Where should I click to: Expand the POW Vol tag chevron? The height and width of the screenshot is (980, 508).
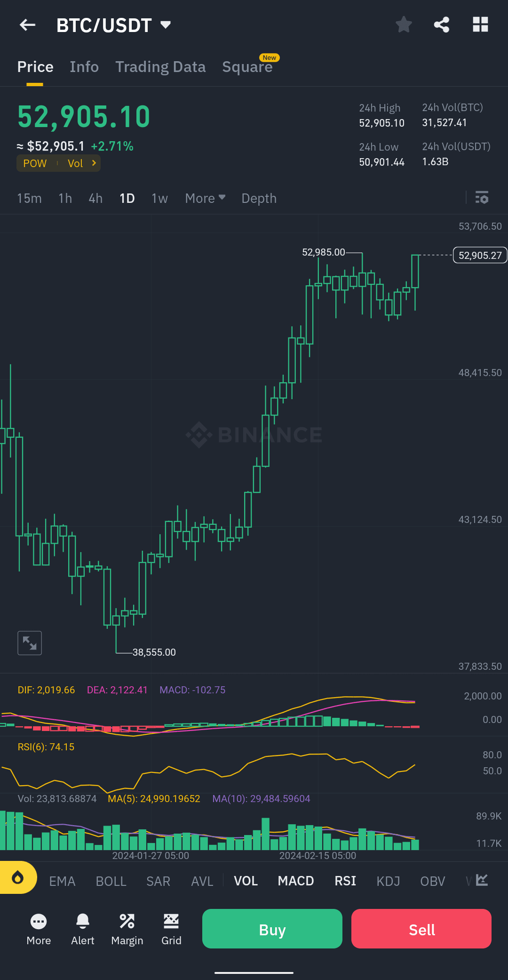click(x=93, y=163)
